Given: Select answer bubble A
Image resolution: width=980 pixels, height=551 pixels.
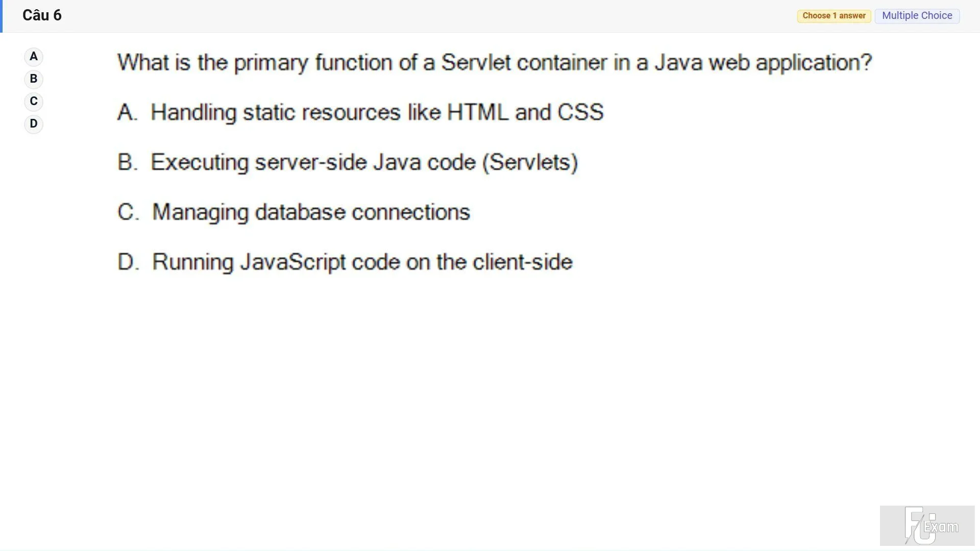Looking at the screenshot, I should 34,57.
